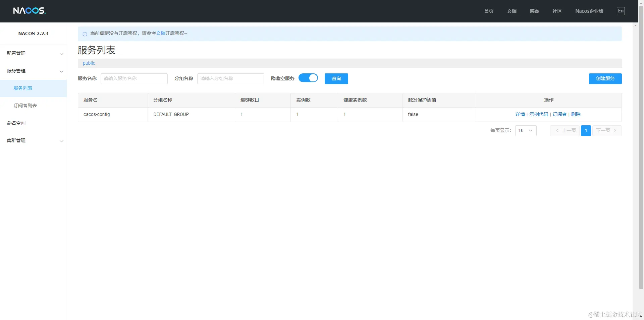The width and height of the screenshot is (644, 320).
Task: Click the 触发保护阈值 column header
Action: tap(439, 100)
